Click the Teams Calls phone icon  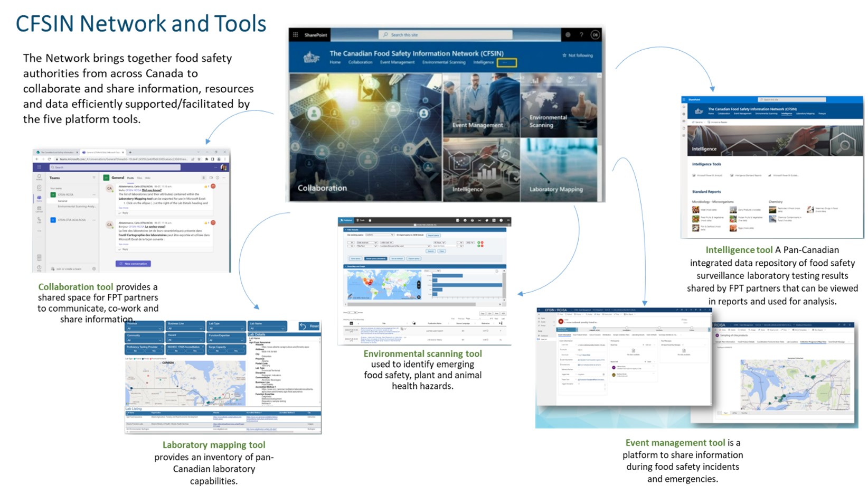click(x=39, y=219)
